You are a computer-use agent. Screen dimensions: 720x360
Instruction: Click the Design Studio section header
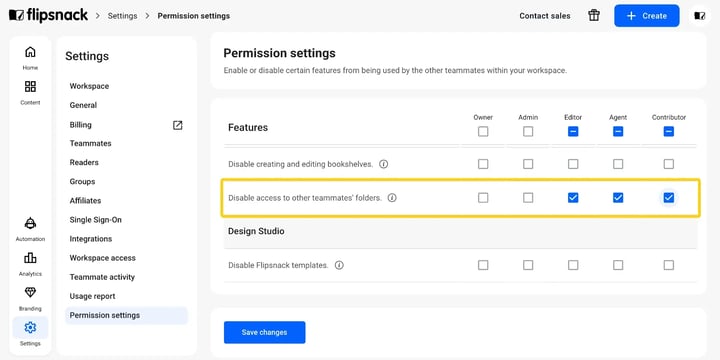point(256,231)
